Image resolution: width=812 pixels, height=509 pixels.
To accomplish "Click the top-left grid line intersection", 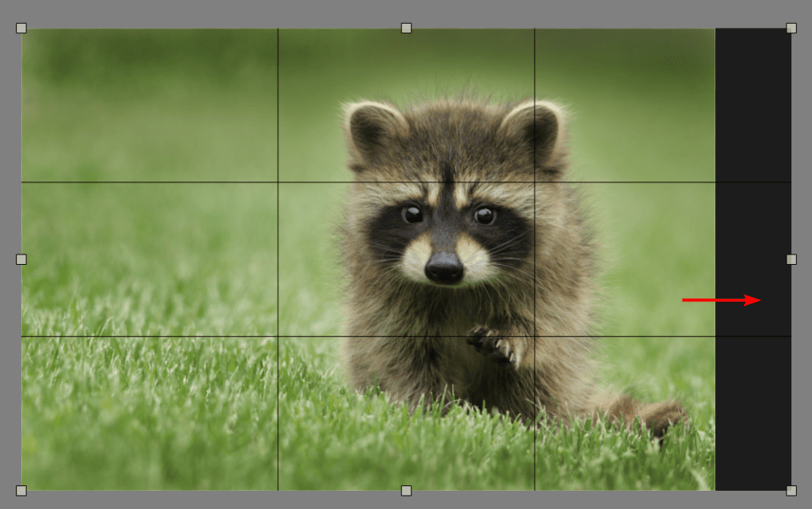I will click(x=278, y=182).
